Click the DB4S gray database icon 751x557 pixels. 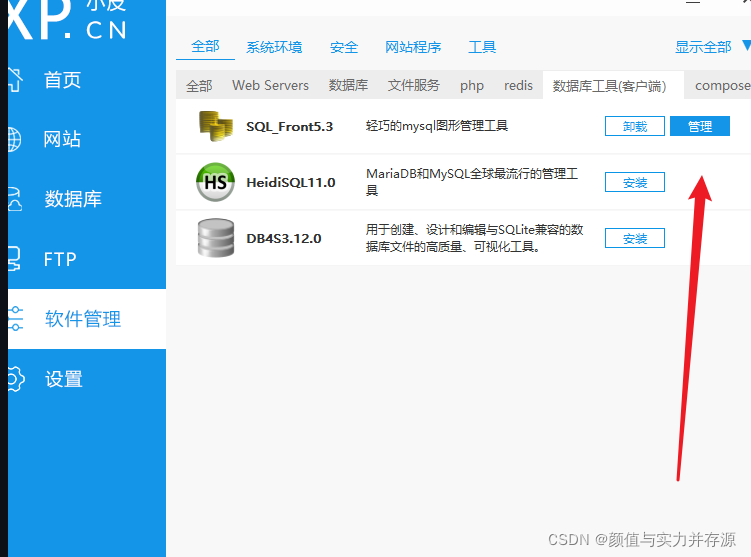[x=216, y=238]
